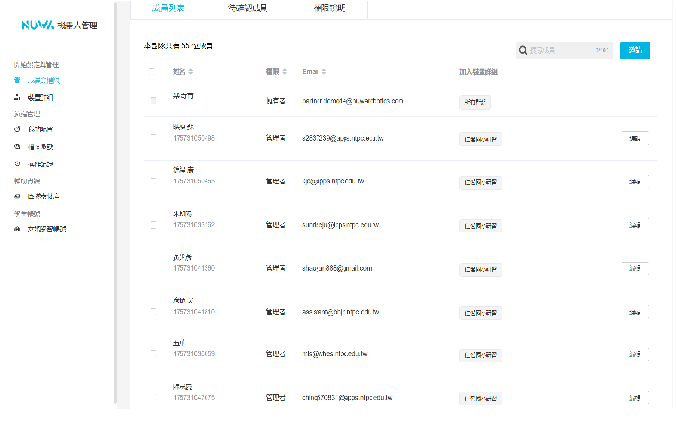
Task: Open the bottom sidebar item with the house icon
Action: (18, 229)
